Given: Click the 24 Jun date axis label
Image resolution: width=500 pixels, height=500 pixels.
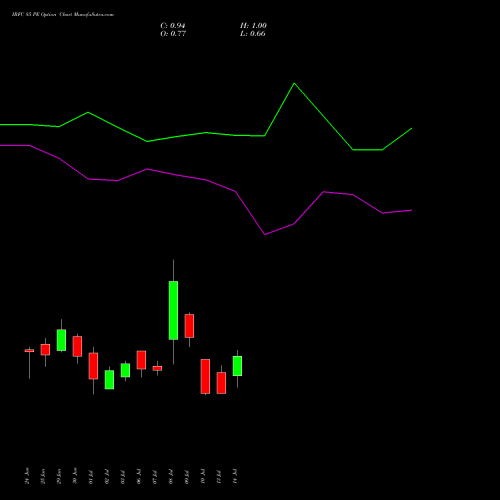Looking at the screenshot, I should pyautogui.click(x=27, y=476).
